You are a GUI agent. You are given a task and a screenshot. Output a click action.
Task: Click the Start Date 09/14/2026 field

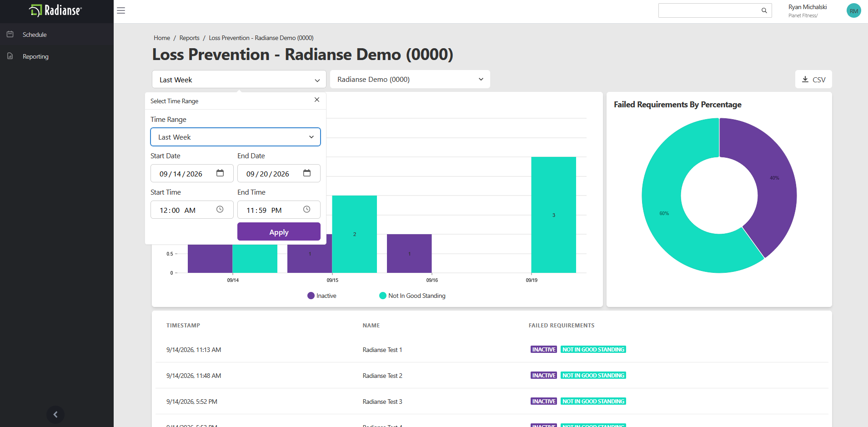[x=192, y=173]
